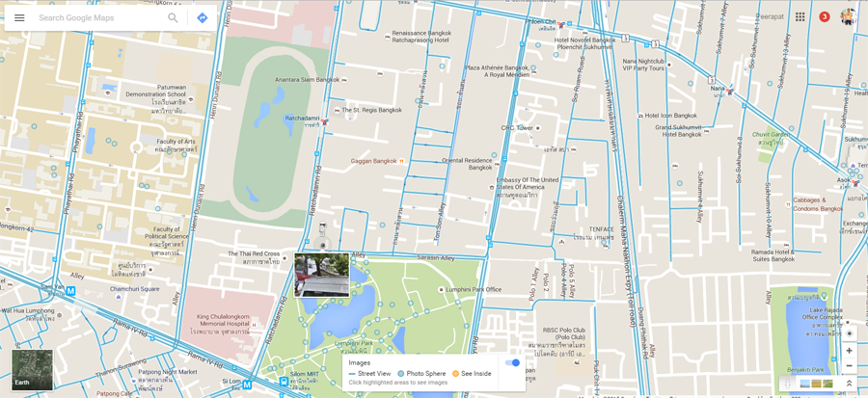Open the hamburger main menu

pyautogui.click(x=19, y=17)
